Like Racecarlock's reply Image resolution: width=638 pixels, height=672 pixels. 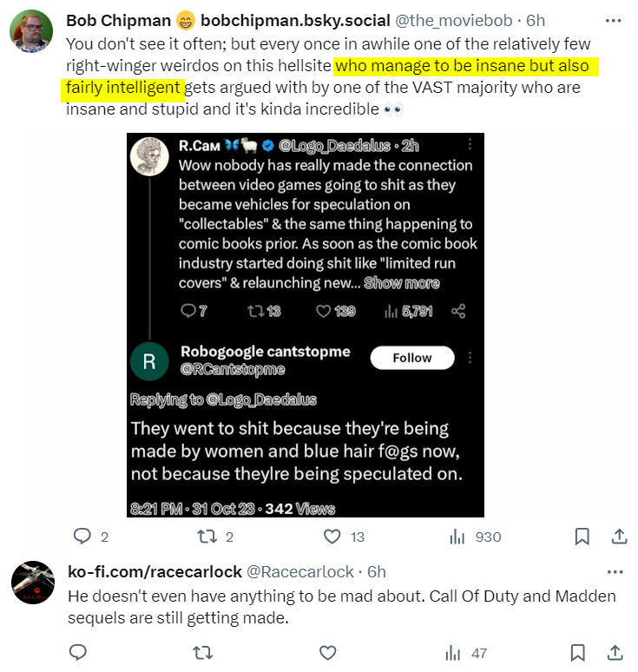pos(328,653)
